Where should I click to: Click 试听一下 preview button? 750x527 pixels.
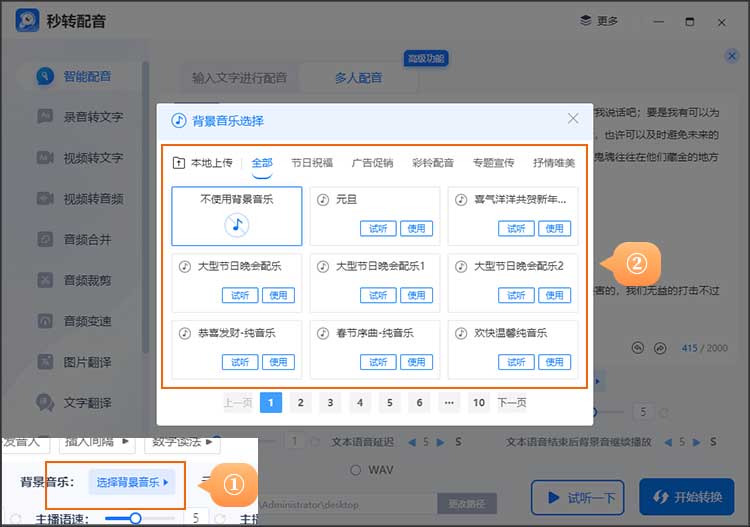click(x=578, y=498)
